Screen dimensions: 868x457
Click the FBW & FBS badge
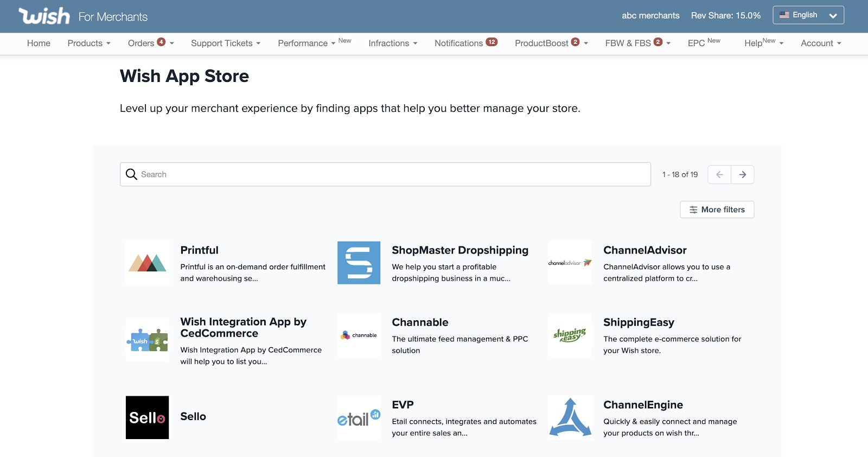coord(658,42)
